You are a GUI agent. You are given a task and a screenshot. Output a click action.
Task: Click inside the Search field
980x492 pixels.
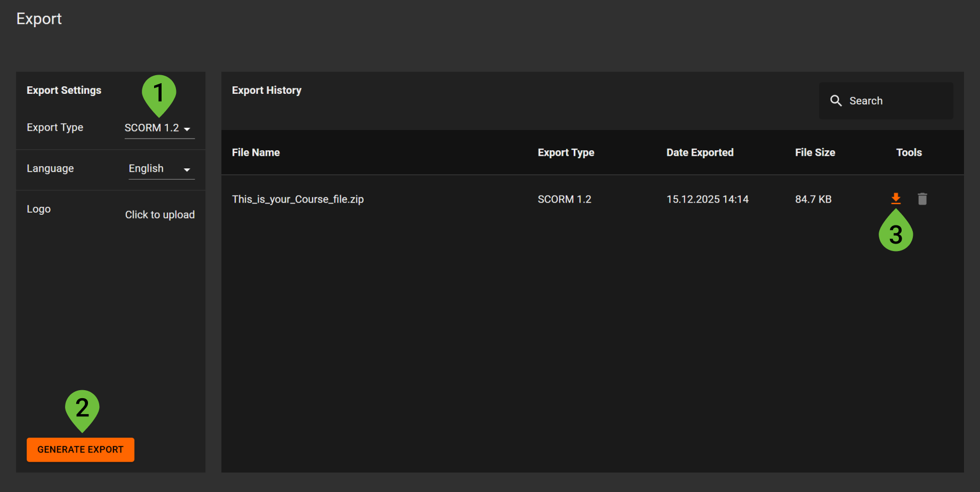(885, 100)
